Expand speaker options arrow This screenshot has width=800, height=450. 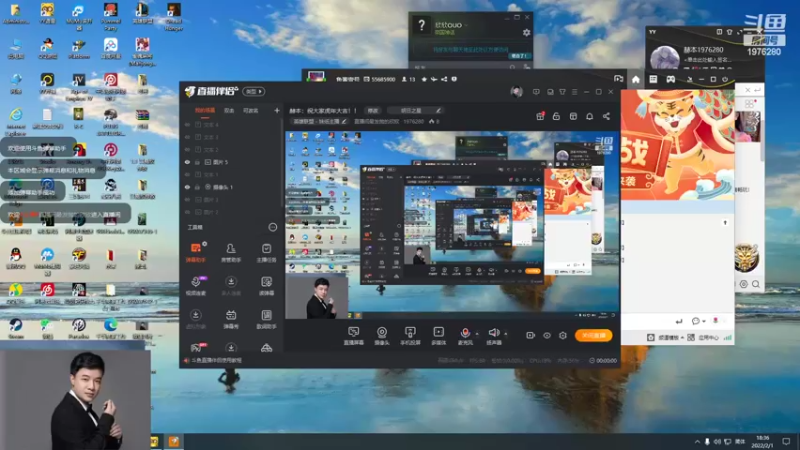[x=506, y=334]
